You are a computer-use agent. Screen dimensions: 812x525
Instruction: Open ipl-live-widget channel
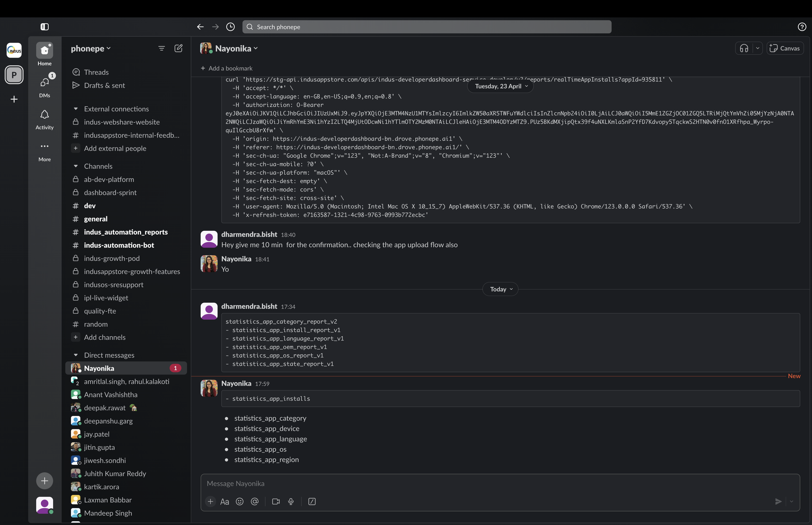click(x=126, y=298)
